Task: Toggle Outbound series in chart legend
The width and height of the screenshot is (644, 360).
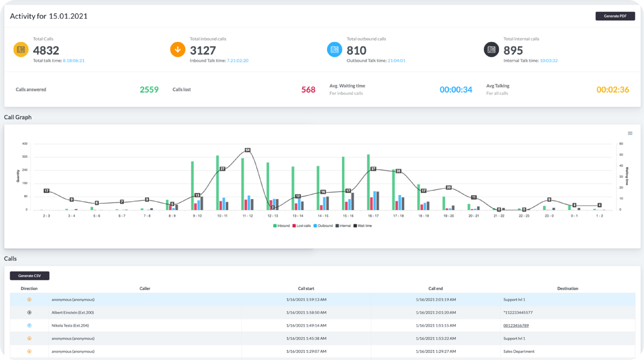Action: click(323, 226)
